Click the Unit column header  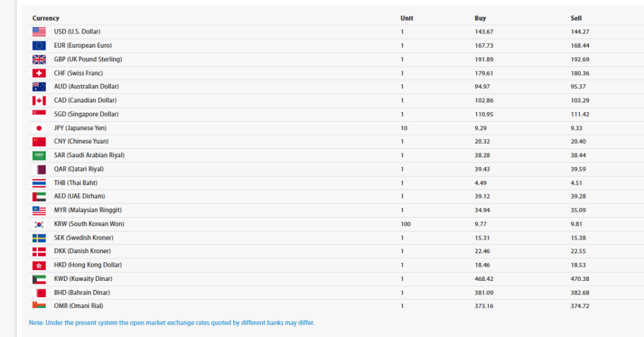tap(406, 19)
